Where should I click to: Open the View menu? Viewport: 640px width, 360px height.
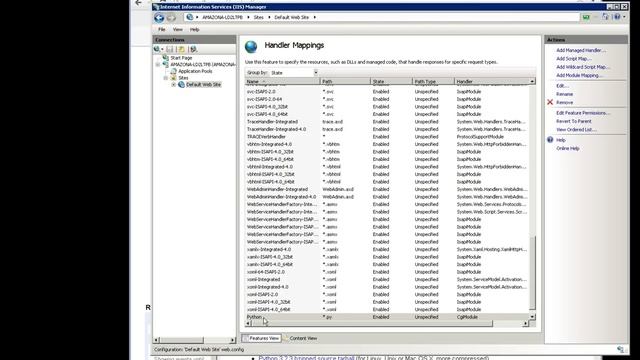point(178,29)
